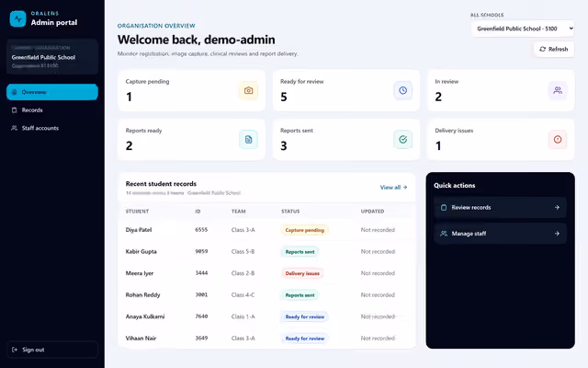Open the All Schools dropdown
Image resolution: width=588 pixels, height=368 pixels.
tap(523, 29)
